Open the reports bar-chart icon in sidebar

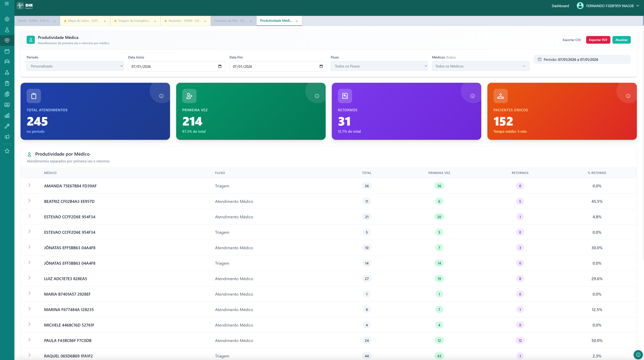(x=7, y=115)
